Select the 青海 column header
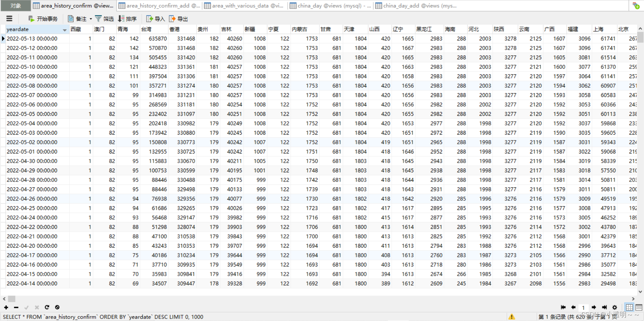This screenshot has width=644, height=321. [x=128, y=29]
